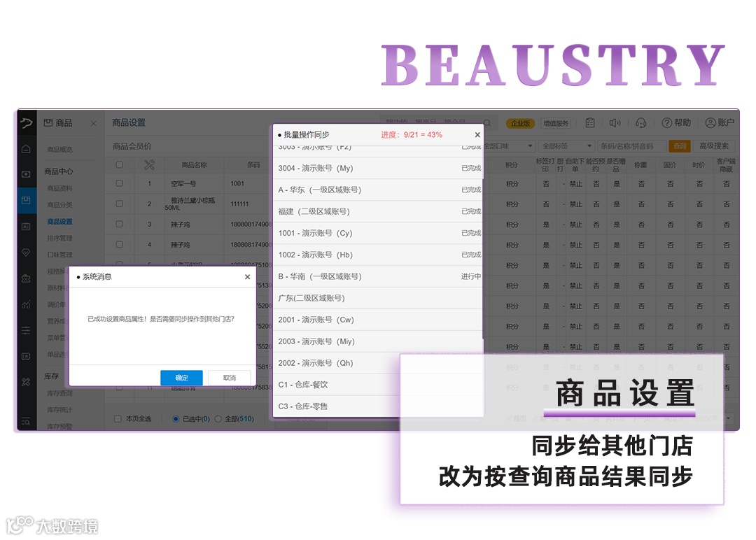Click the 高级搜索 button
This screenshot has height=540, width=756.
[714, 146]
